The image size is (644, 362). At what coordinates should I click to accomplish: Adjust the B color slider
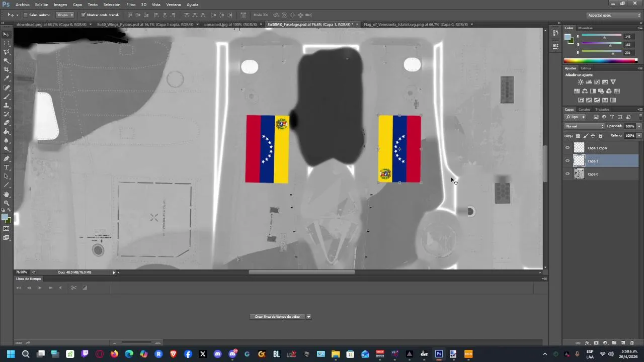[612, 53]
